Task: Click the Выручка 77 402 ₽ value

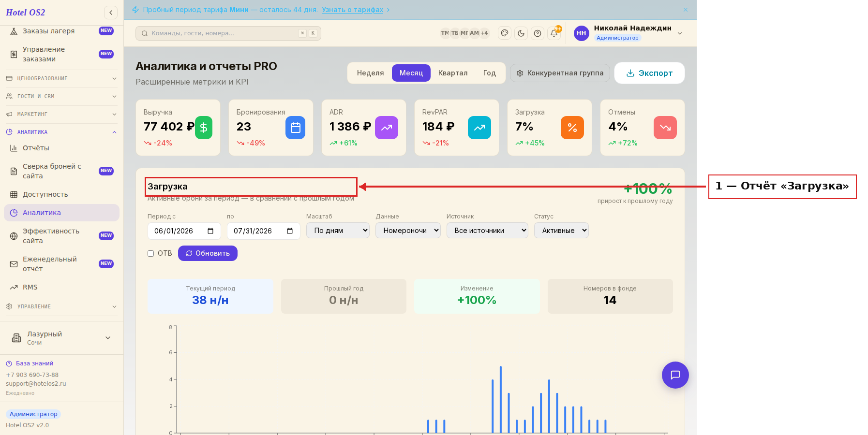Action: point(169,127)
